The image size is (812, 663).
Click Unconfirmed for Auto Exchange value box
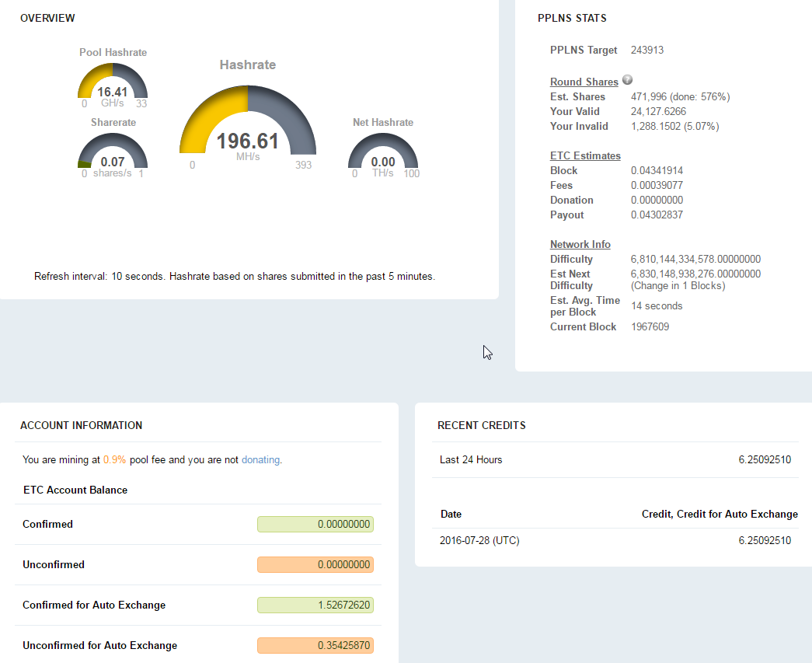315,646
